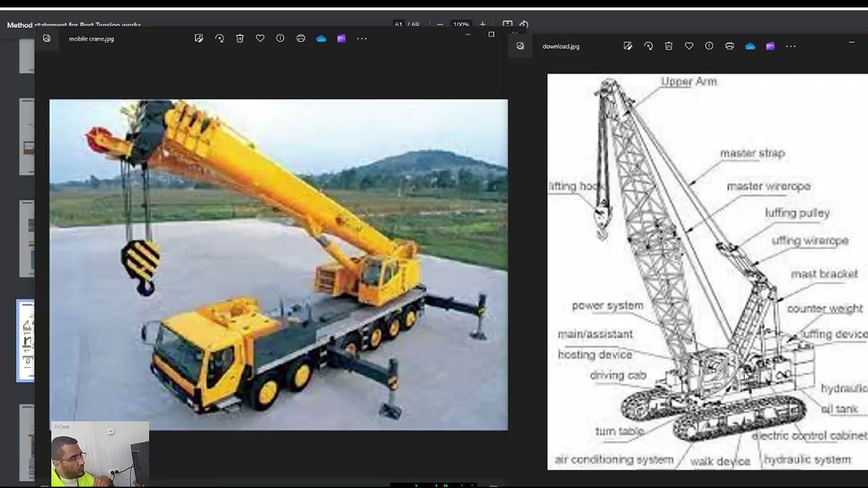
Task: Minimize the download.jpg window
Action: click(852, 43)
